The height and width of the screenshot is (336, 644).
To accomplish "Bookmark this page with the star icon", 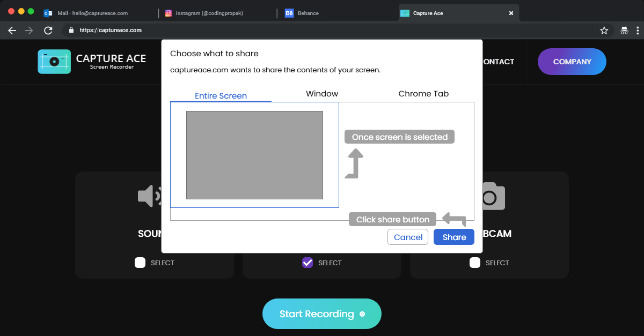I will (x=604, y=31).
